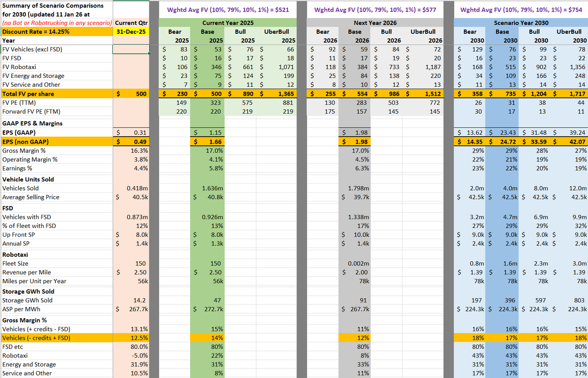Select the 'Fleet Size' row label
588x378 pixels.
(x=15, y=263)
